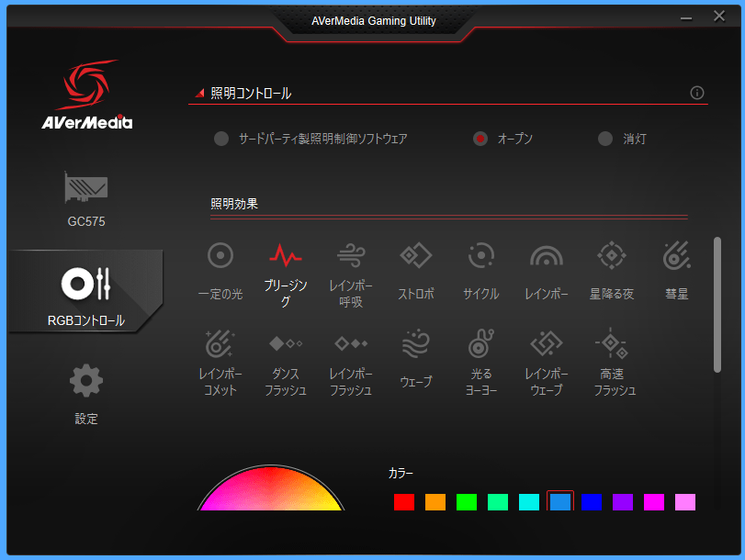Viewport: 745px width, 560px height.
Task: Pick the cyan color swatch
Action: [x=529, y=502]
